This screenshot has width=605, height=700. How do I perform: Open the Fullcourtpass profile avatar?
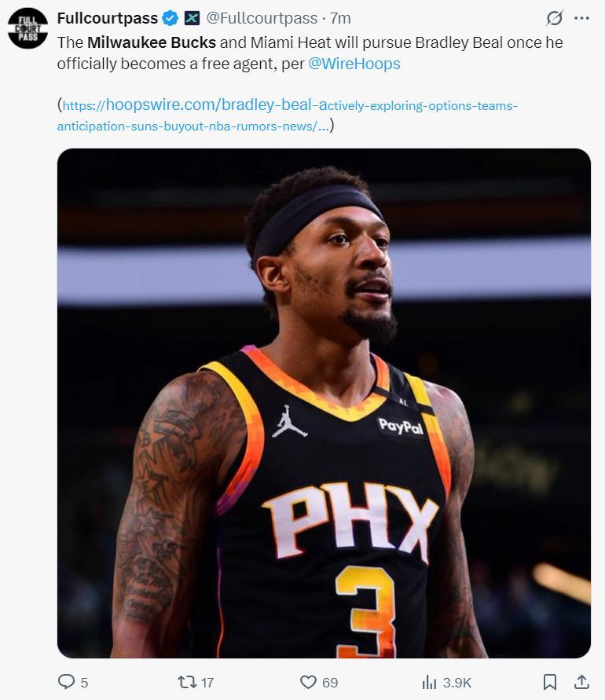pyautogui.click(x=27, y=28)
